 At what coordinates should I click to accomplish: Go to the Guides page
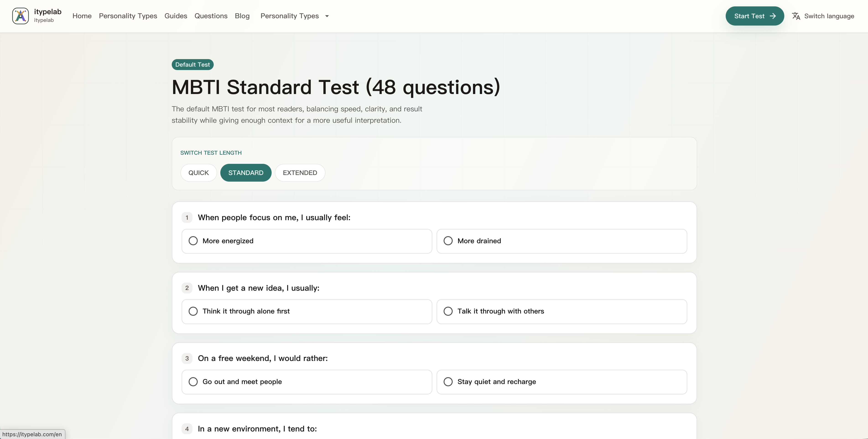click(176, 16)
